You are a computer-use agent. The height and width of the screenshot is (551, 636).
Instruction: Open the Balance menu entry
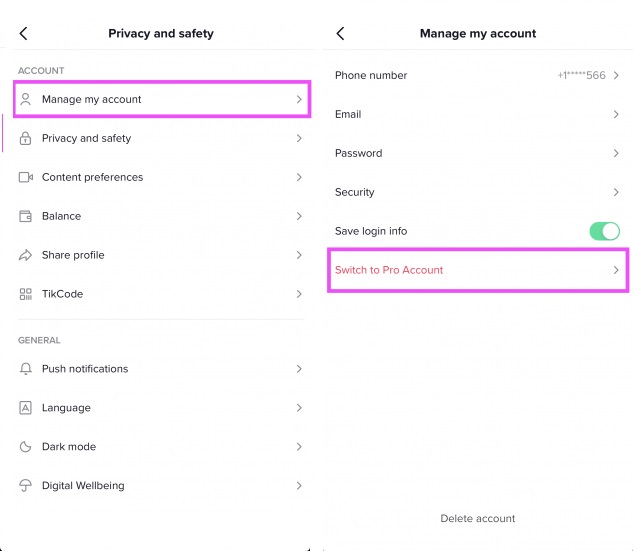(x=62, y=216)
